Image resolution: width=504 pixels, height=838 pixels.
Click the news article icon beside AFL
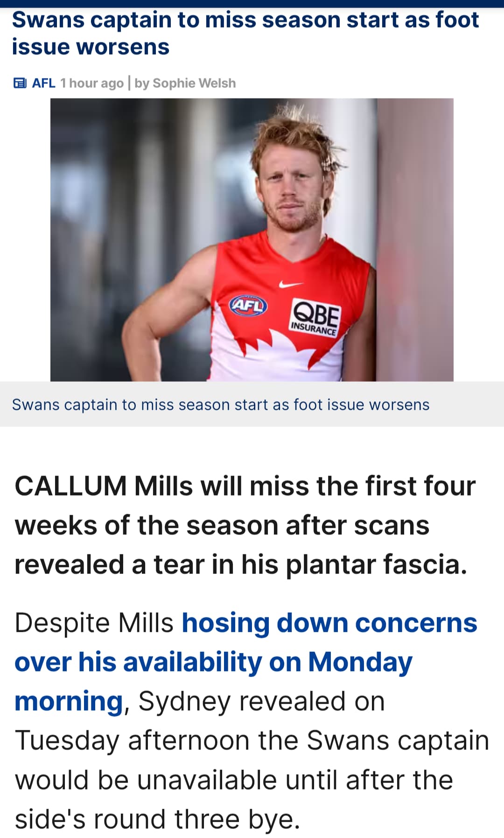pyautogui.click(x=20, y=83)
